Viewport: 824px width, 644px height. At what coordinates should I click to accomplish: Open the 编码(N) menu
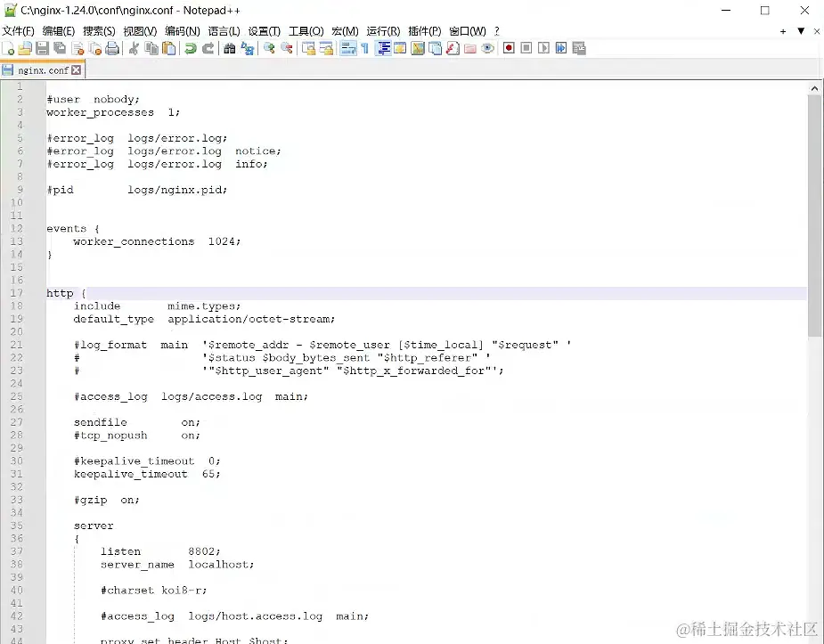click(182, 31)
